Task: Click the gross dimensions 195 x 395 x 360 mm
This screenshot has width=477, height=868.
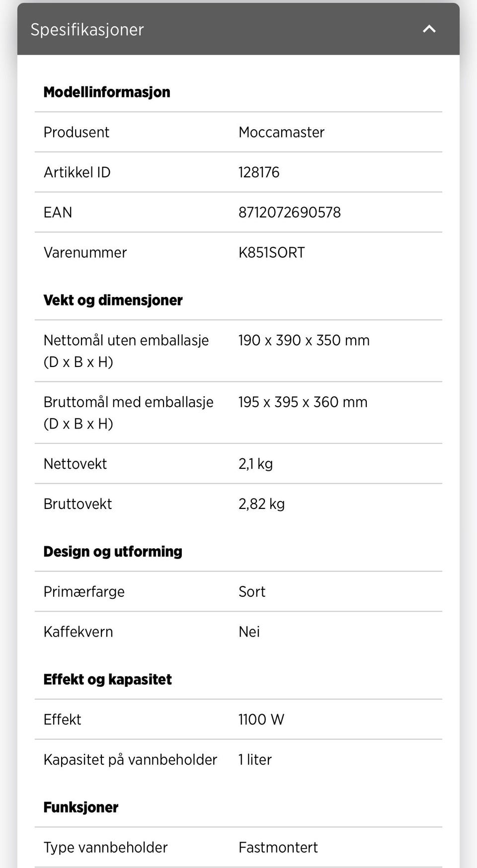Action: tap(303, 402)
